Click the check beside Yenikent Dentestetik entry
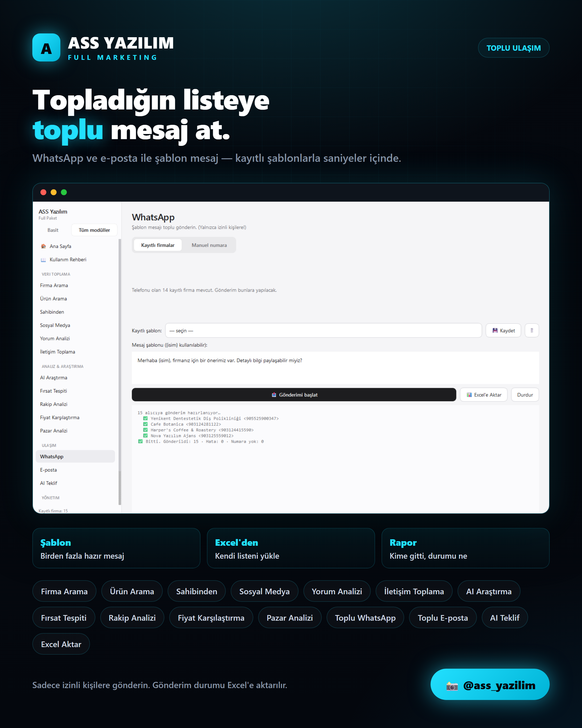582x728 pixels. coord(145,418)
